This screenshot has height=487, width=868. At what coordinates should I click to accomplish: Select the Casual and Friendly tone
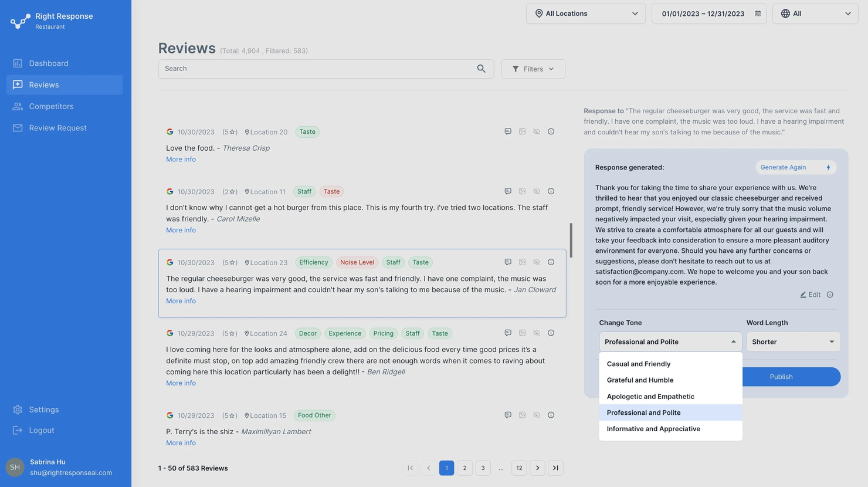tap(639, 364)
